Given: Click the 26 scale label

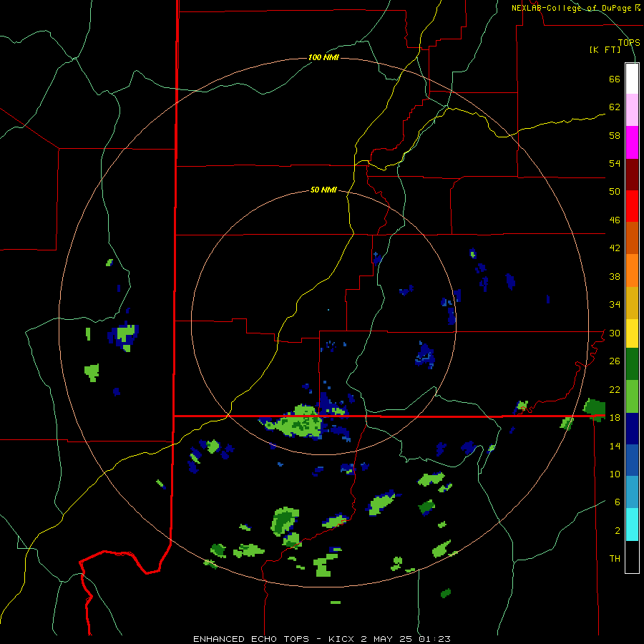Looking at the screenshot, I should pyautogui.click(x=615, y=361).
